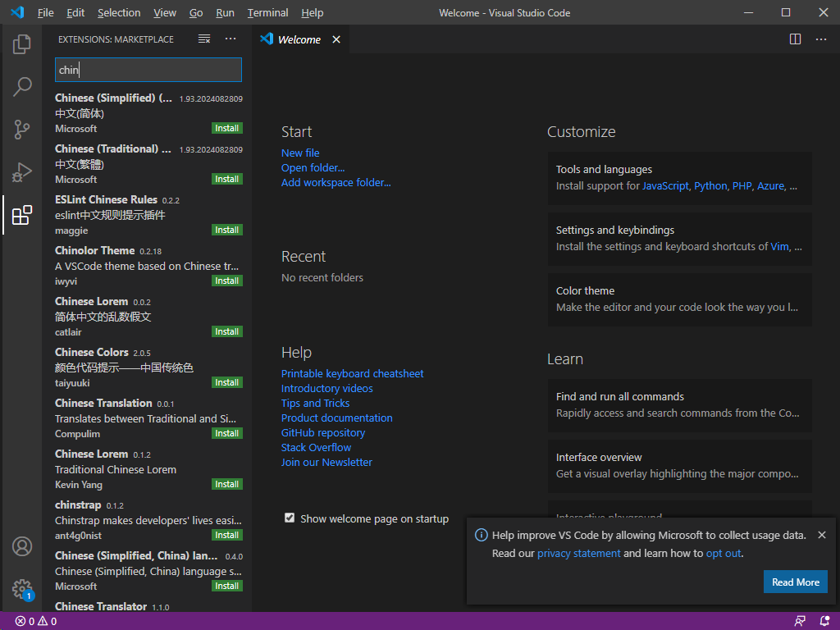Click the PHP language link
The height and width of the screenshot is (630, 840).
[742, 186]
